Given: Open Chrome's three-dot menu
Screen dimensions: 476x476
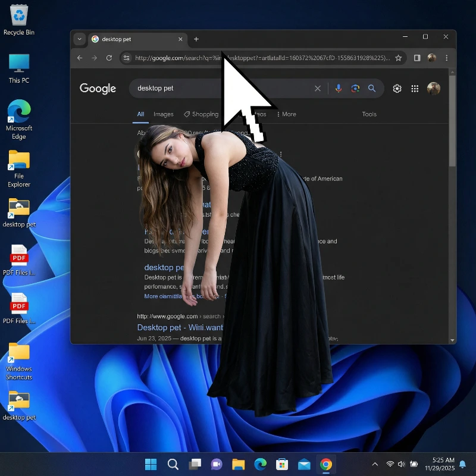Looking at the screenshot, I should point(447,58).
